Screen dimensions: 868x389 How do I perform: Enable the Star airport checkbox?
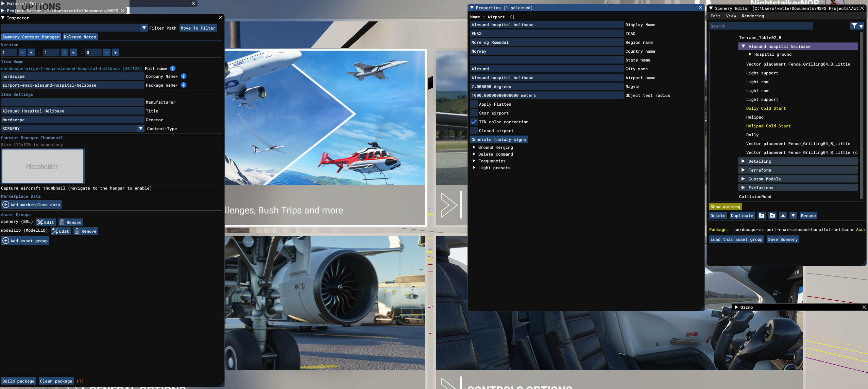[474, 113]
